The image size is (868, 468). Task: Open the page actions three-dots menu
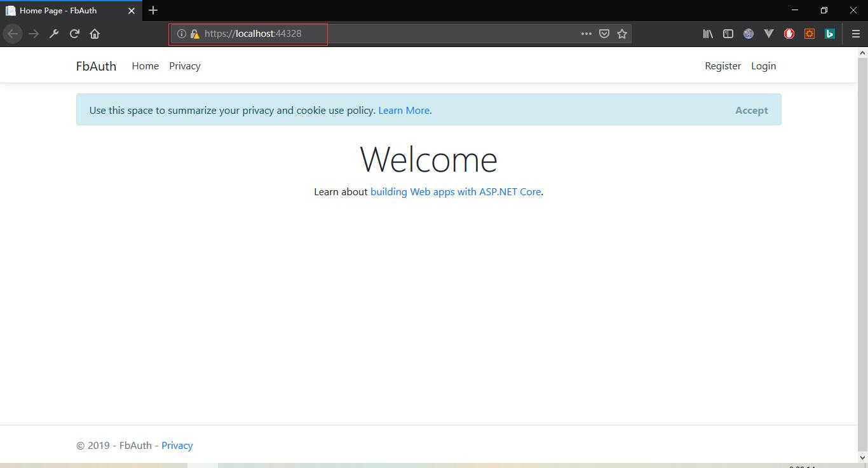[587, 34]
